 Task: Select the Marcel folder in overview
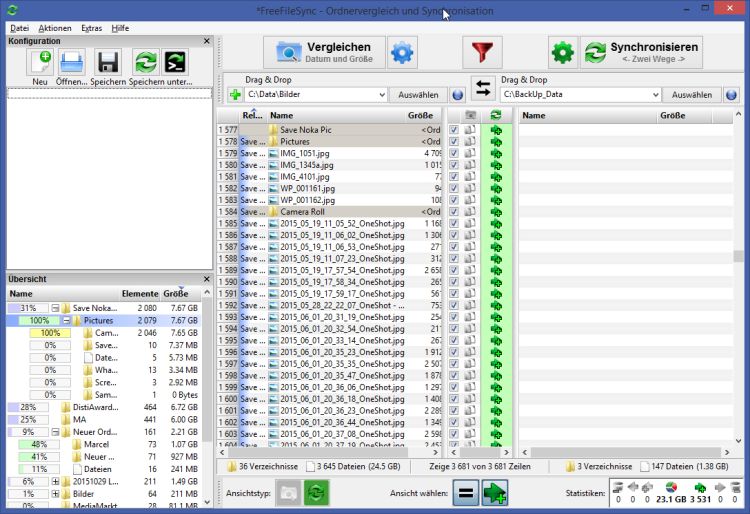pos(104,444)
